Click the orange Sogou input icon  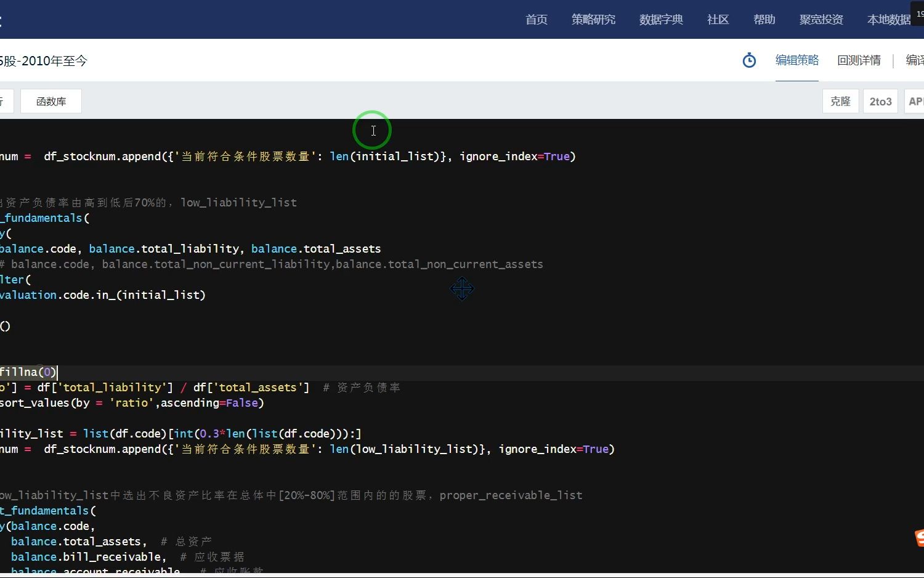point(919,537)
